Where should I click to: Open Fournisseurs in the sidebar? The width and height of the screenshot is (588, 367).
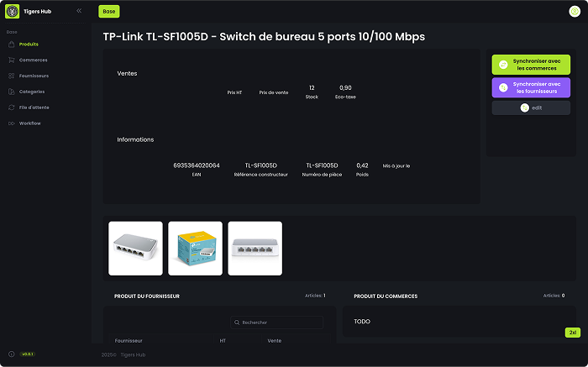pyautogui.click(x=34, y=76)
